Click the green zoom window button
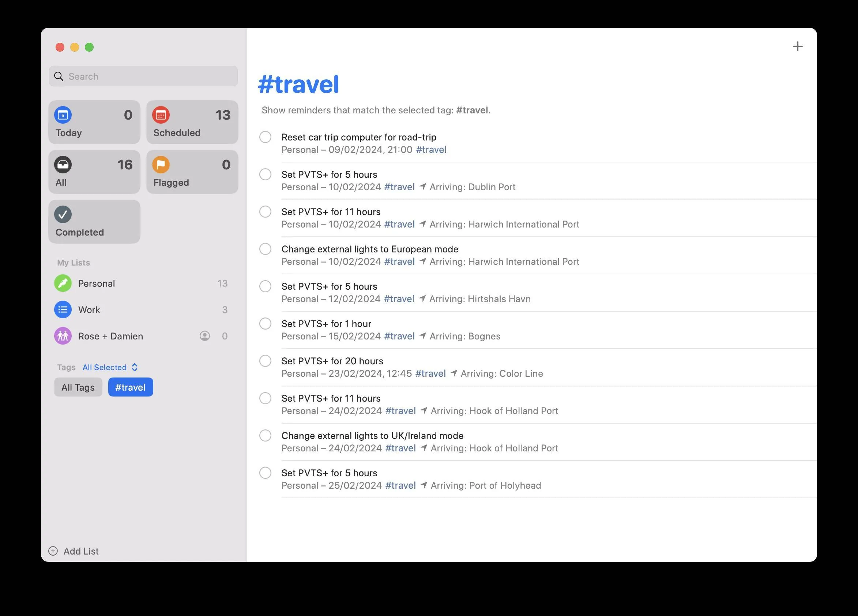 tap(89, 47)
